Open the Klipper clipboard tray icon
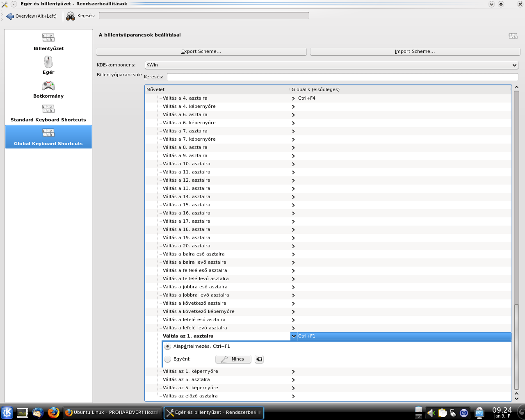The width and height of the screenshot is (525, 420). point(442,413)
